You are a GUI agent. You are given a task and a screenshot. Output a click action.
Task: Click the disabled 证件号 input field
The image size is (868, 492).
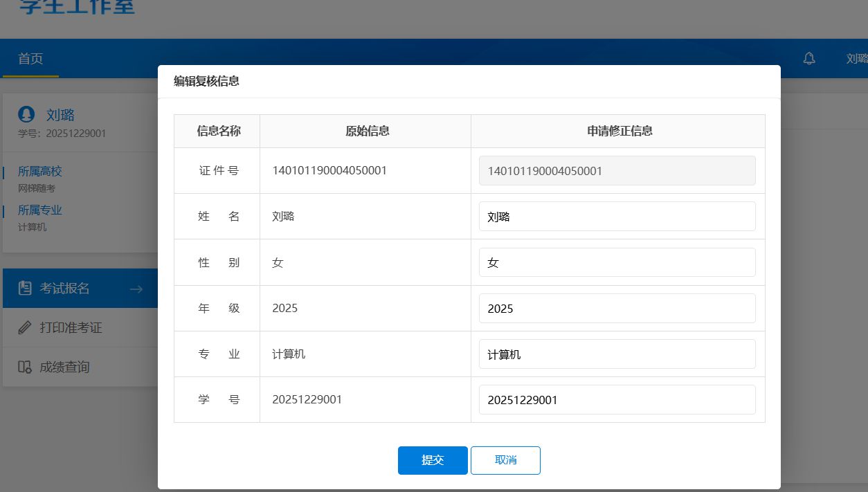click(x=617, y=171)
